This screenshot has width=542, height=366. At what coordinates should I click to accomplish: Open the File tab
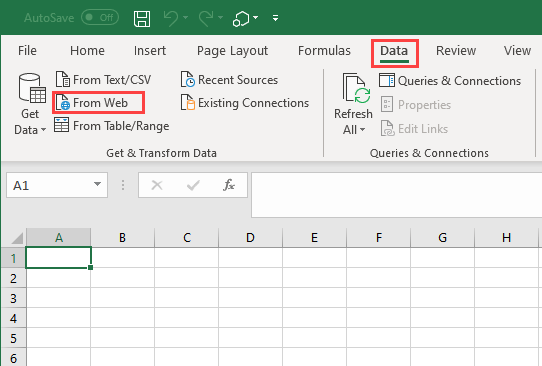click(x=27, y=51)
